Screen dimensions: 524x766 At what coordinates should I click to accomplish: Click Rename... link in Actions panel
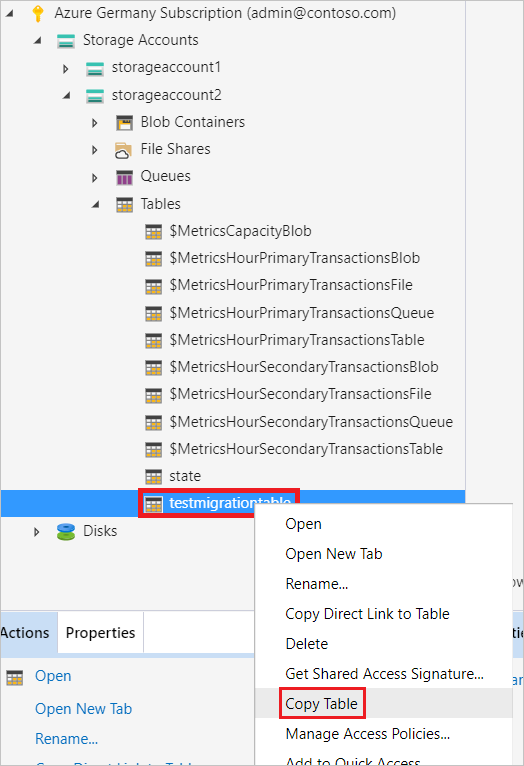(66, 739)
